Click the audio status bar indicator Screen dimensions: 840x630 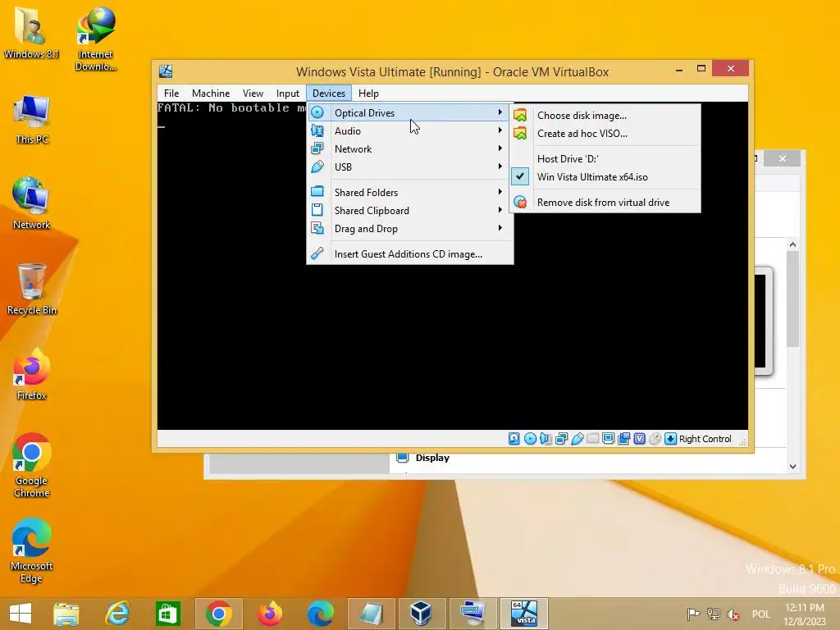tap(546, 439)
